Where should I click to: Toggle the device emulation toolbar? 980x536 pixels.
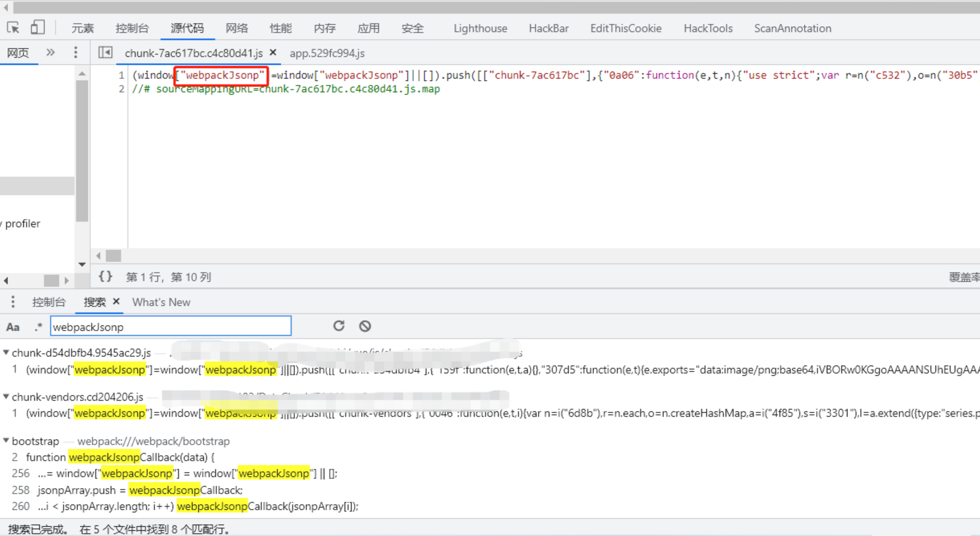[x=38, y=27]
